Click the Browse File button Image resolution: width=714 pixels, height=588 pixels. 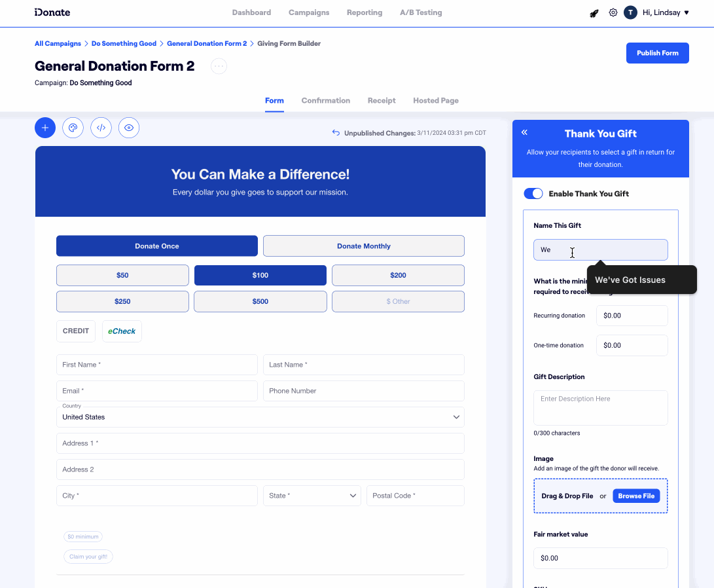click(636, 496)
